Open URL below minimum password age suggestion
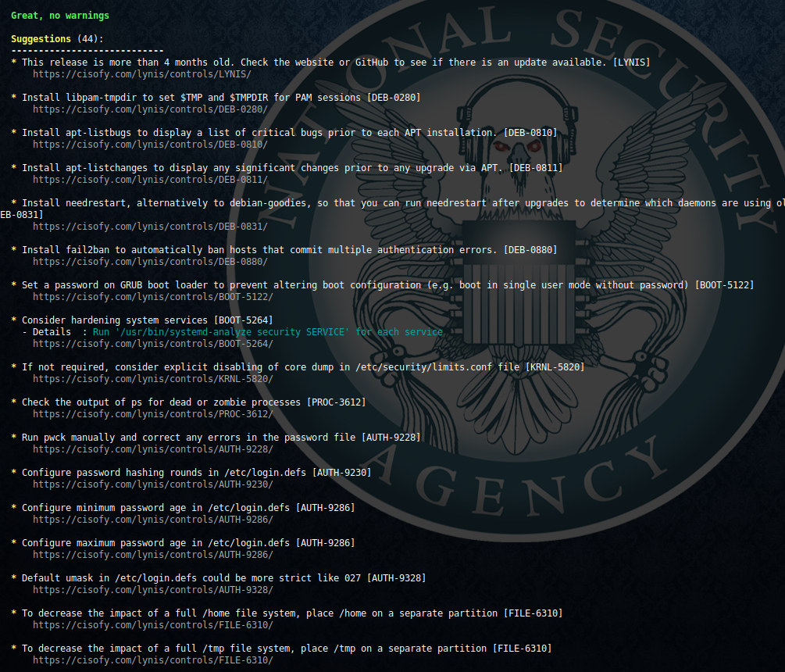Screen dimensions: 785x672 point(152,520)
